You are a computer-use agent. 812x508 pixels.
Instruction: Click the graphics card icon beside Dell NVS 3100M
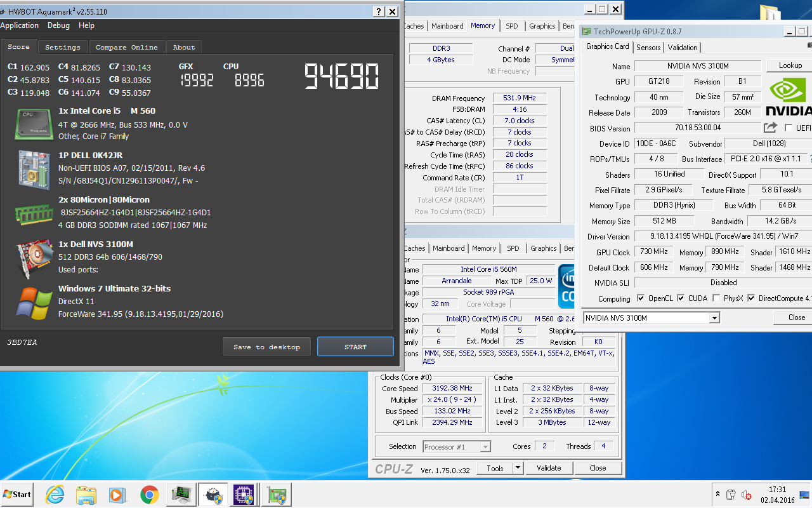34,259
